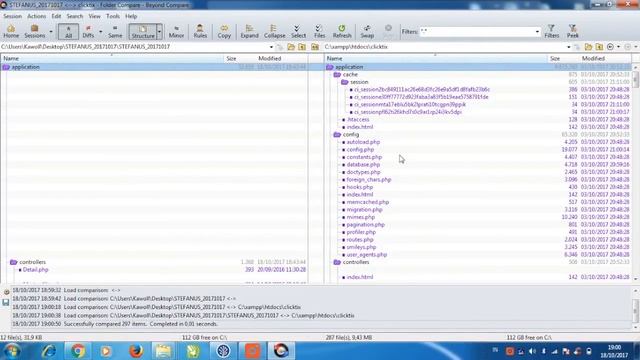The image size is (640, 360).
Task: Open the Session menu
Action: point(12,16)
